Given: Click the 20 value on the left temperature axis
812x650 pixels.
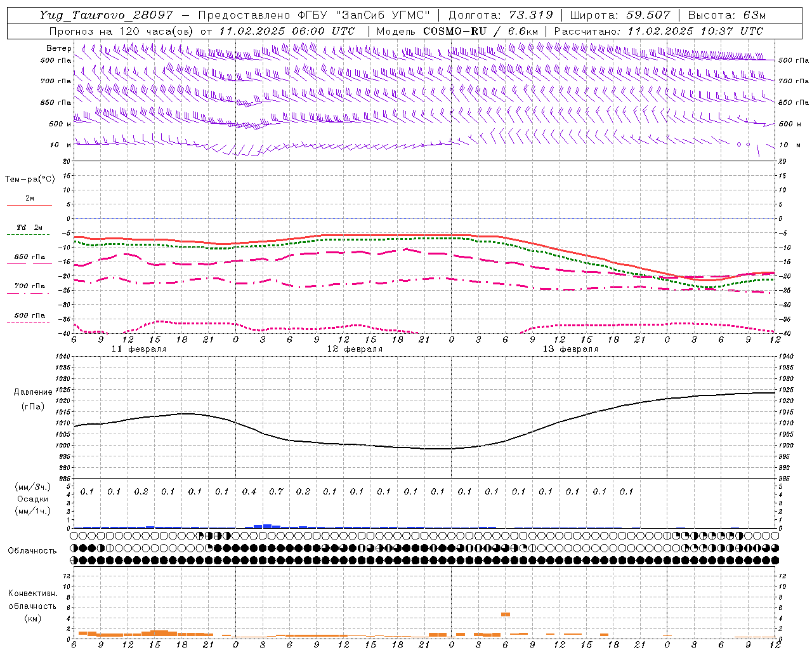Looking at the screenshot, I should 68,161.
